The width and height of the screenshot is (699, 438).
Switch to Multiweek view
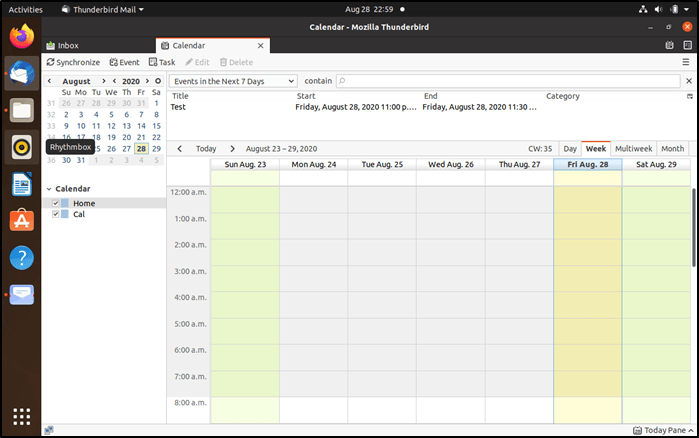click(633, 149)
